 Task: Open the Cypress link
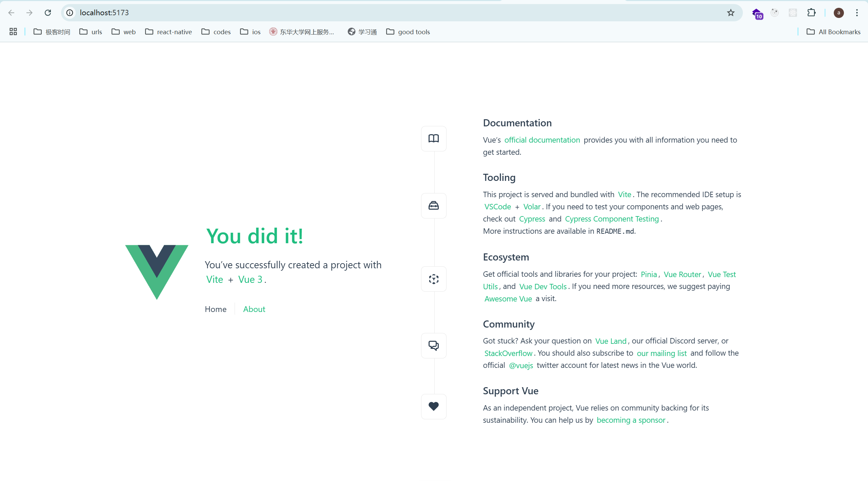[532, 219]
